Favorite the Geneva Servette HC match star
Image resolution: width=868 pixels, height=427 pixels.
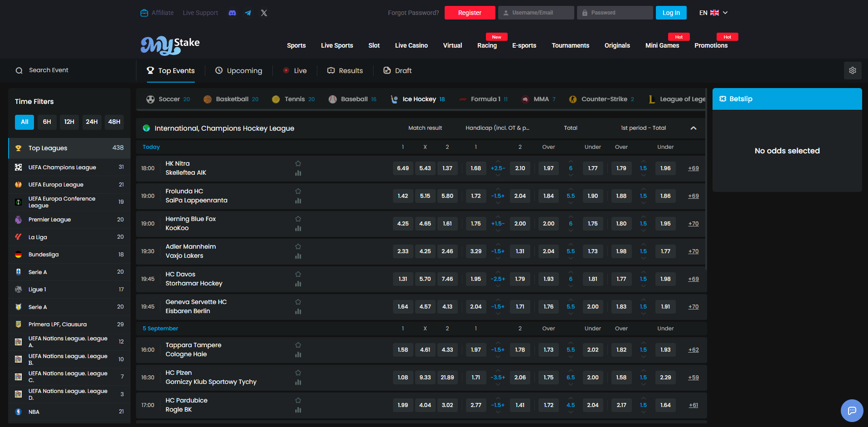298,302
